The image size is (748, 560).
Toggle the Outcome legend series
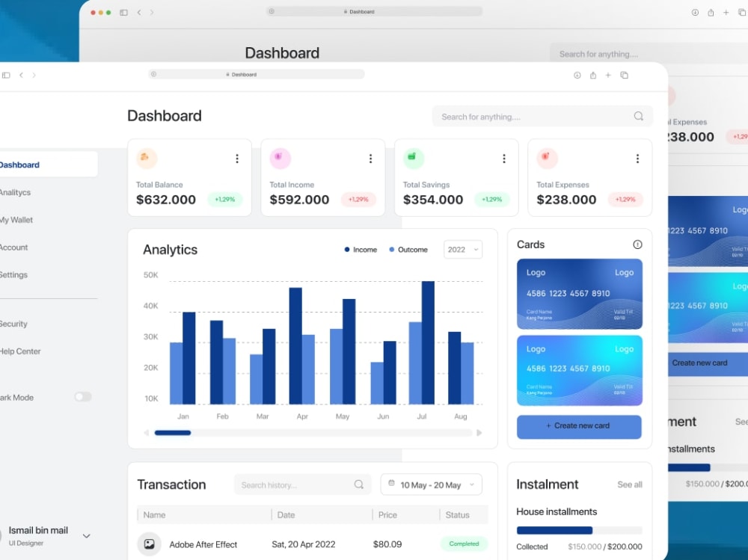[408, 250]
